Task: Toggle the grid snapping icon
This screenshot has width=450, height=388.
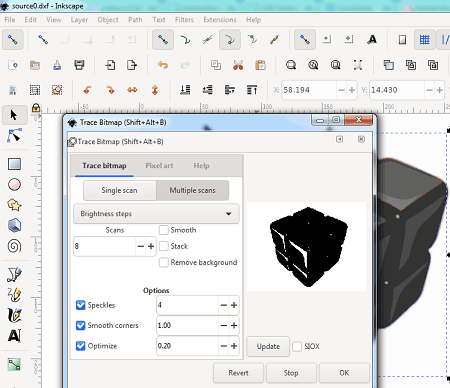Action: pos(424,40)
